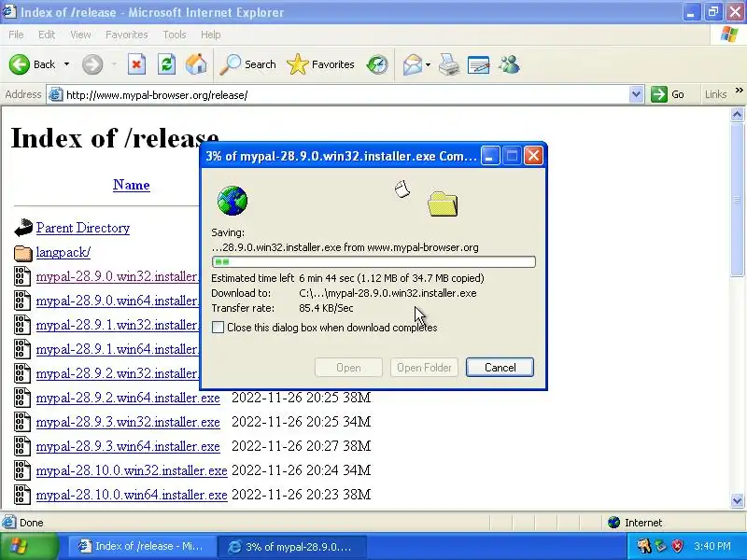Click the page scrollbar down arrow
Image resolution: width=747 pixels, height=560 pixels.
737,500
